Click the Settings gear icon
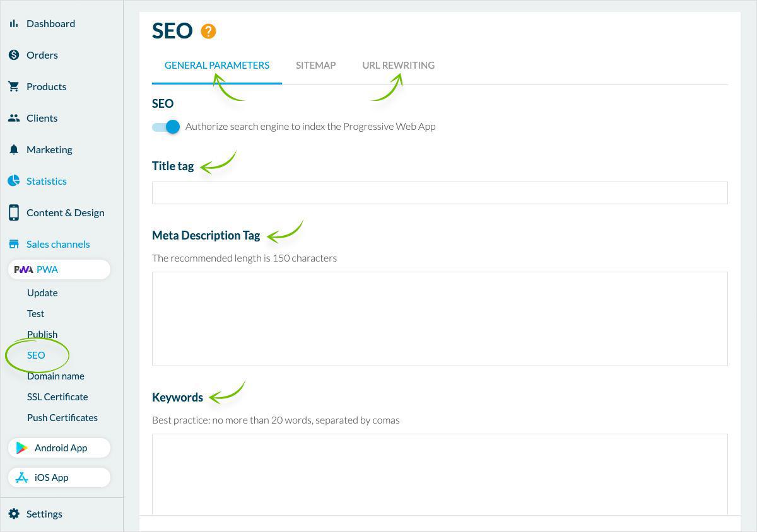 coord(14,514)
